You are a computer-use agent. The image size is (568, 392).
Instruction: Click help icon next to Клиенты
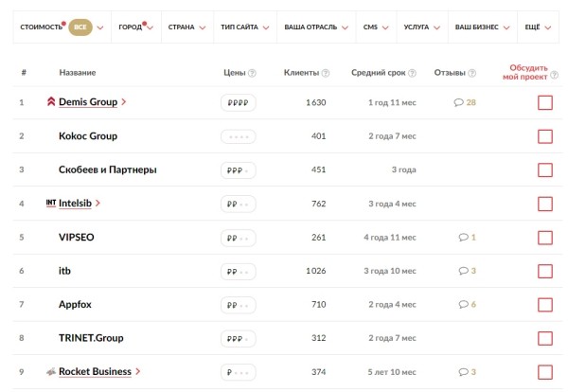coord(326,73)
